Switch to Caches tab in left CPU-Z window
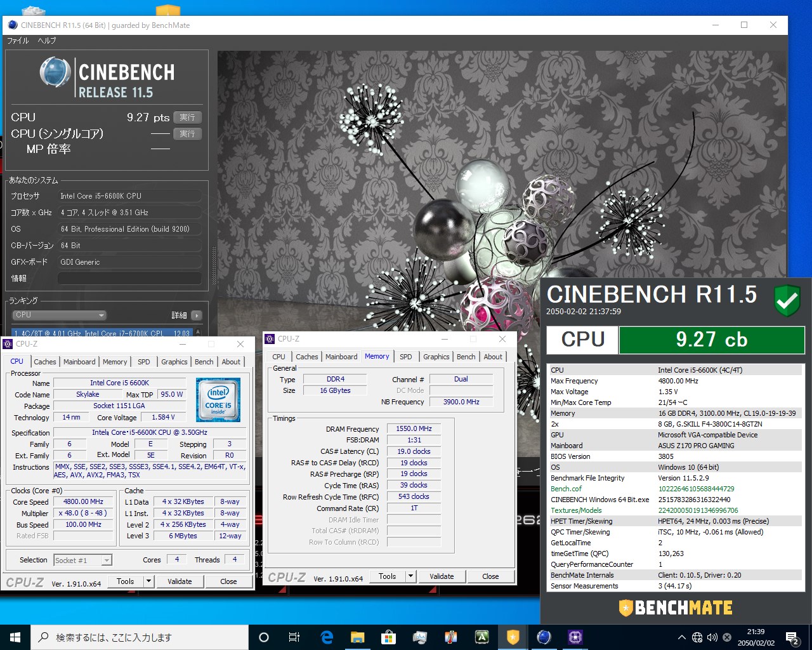This screenshot has width=812, height=650. click(45, 362)
